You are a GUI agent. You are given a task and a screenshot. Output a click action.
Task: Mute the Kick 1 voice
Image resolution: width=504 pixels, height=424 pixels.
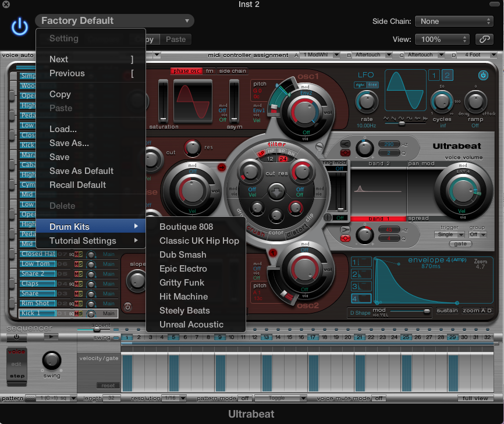76,313
